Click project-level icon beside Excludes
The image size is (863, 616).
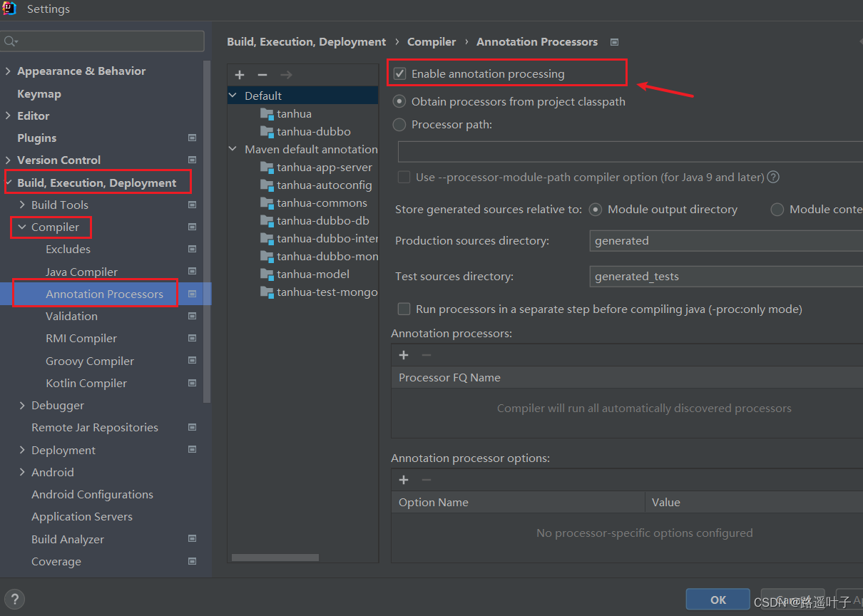192,249
